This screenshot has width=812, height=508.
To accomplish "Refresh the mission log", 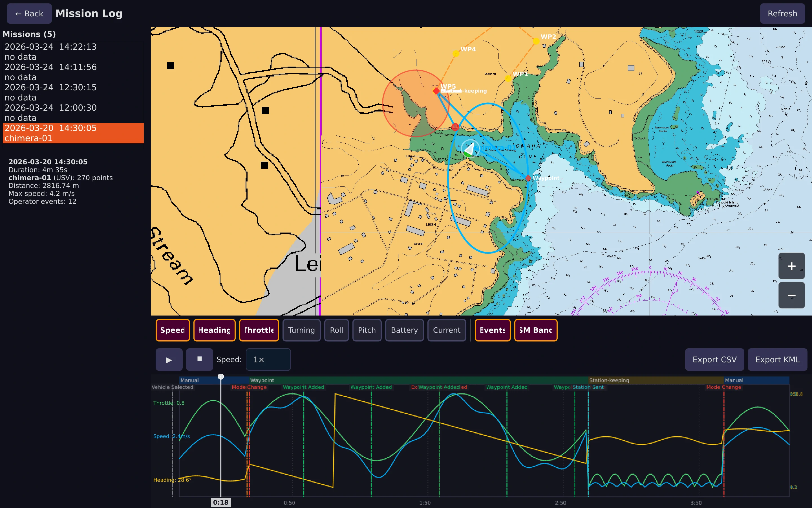I will click(782, 14).
